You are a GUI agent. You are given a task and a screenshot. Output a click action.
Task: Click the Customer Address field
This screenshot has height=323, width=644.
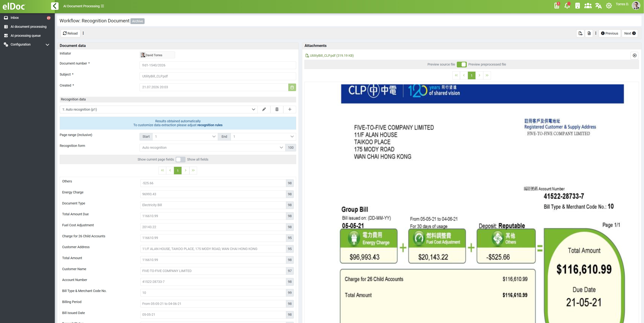(x=213, y=249)
